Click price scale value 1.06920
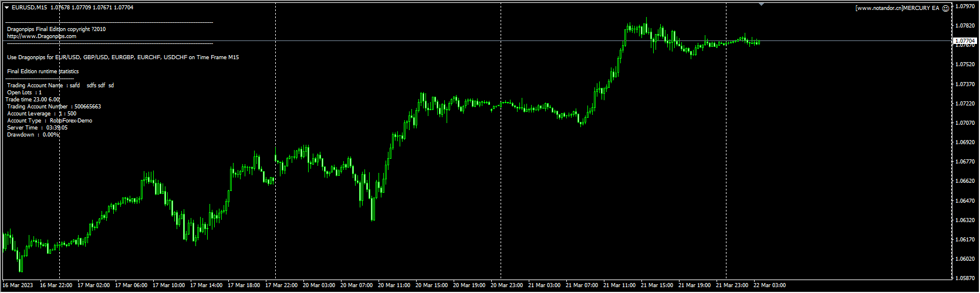Image resolution: width=980 pixels, height=293 pixels. pyautogui.click(x=965, y=142)
